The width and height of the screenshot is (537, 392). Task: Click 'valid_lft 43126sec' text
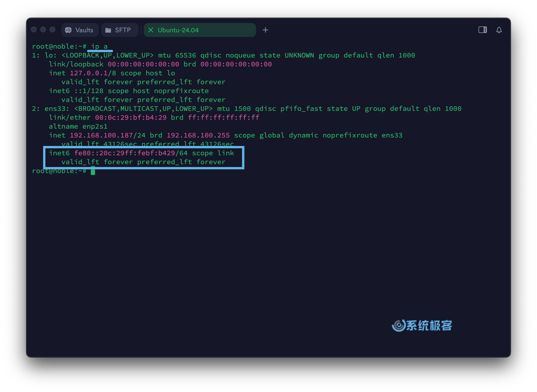[99, 144]
